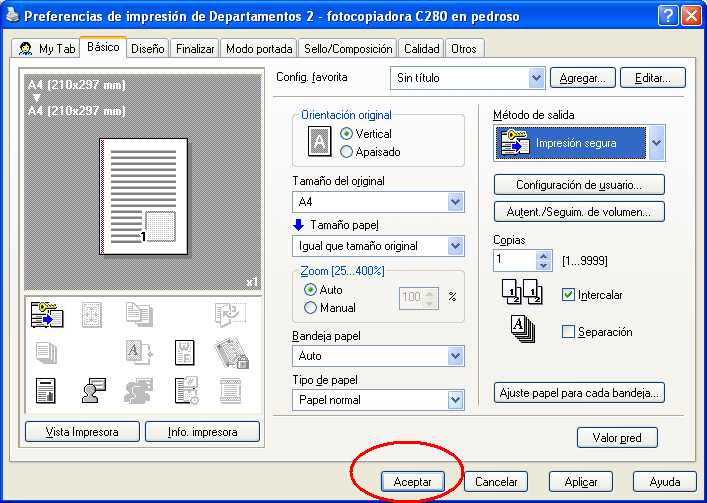Screen dimensions: 707x503
Task: Click the page layout preview thumbnail
Action: [143, 196]
